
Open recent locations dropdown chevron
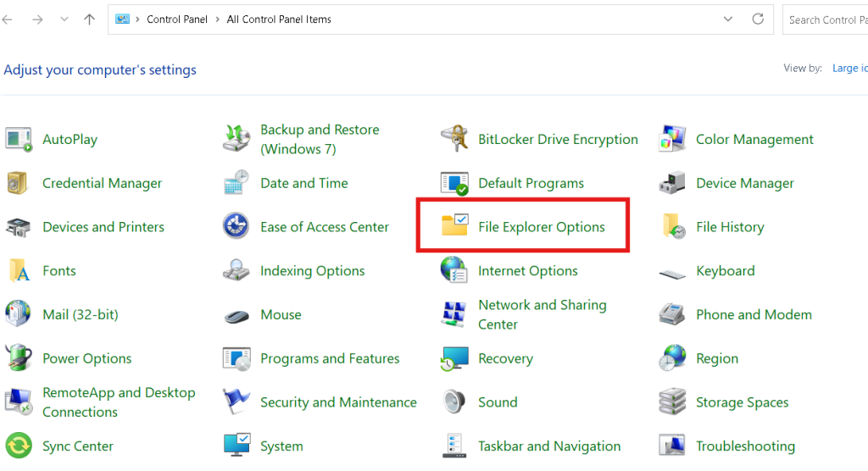tap(64, 19)
